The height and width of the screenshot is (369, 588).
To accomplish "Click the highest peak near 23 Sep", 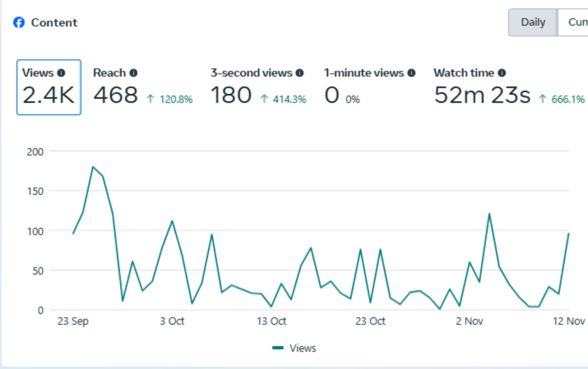I will (x=92, y=167).
